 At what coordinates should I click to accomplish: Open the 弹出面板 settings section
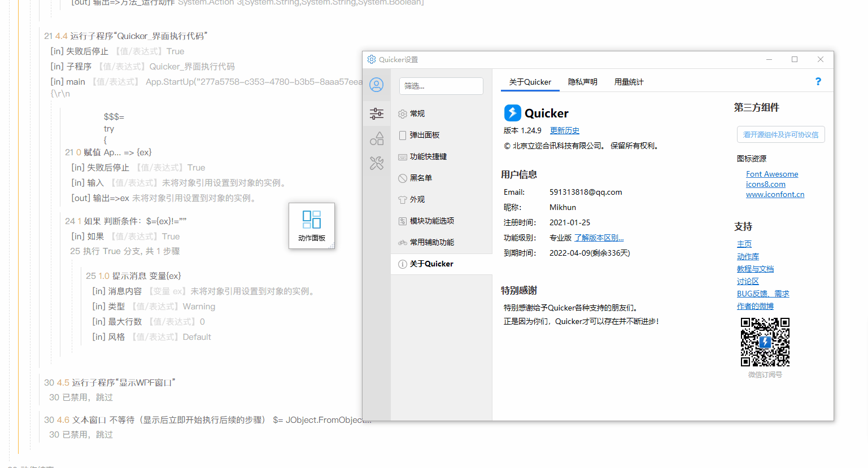[x=424, y=135]
